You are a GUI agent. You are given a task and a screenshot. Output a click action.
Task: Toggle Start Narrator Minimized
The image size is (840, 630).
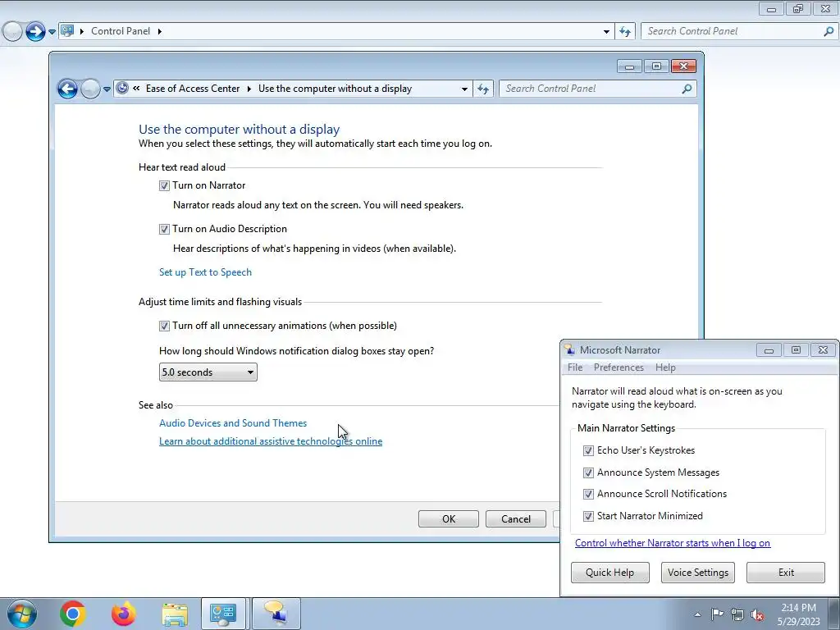pos(588,516)
